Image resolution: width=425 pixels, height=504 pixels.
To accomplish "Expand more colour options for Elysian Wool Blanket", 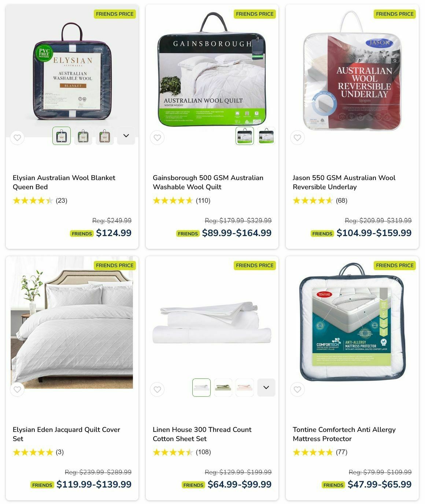I will click(x=126, y=136).
